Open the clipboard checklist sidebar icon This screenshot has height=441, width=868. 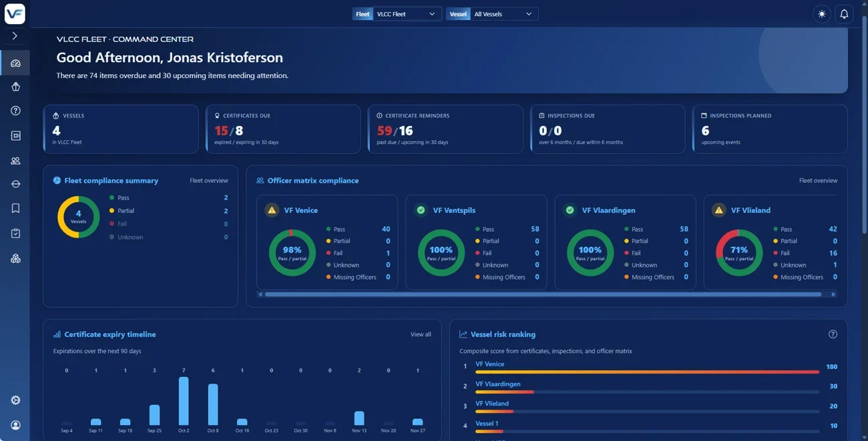click(15, 234)
